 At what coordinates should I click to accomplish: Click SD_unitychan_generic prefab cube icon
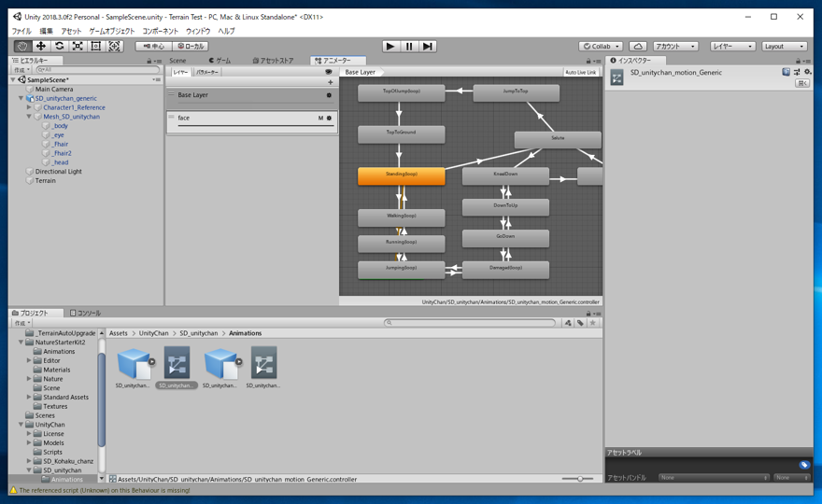point(30,98)
